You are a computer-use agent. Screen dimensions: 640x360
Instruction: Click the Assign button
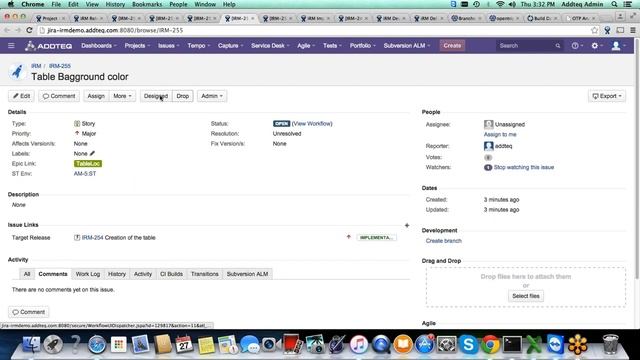coord(96,96)
